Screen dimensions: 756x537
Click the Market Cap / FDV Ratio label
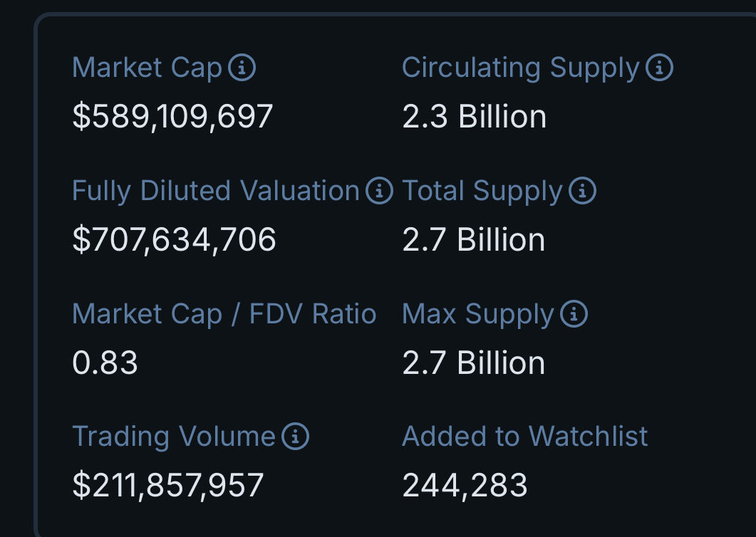coord(224,314)
